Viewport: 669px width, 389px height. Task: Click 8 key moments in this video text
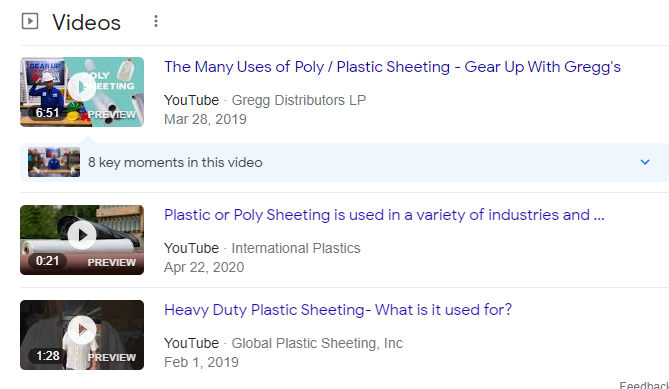[175, 163]
